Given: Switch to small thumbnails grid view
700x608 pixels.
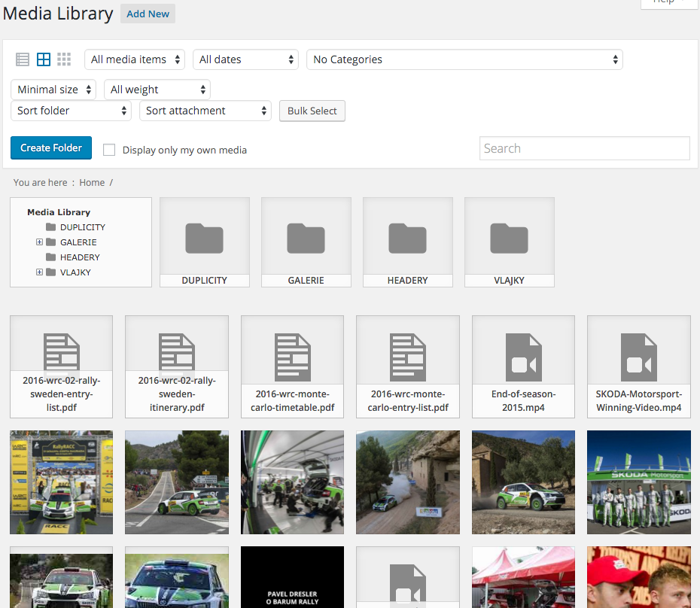Looking at the screenshot, I should tap(64, 59).
